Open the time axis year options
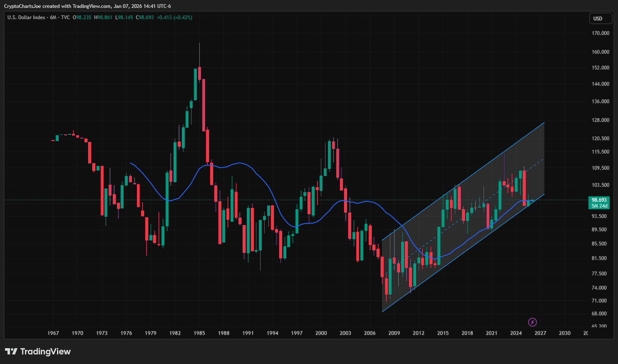Viewport: 618px width, 364px height. point(309,333)
